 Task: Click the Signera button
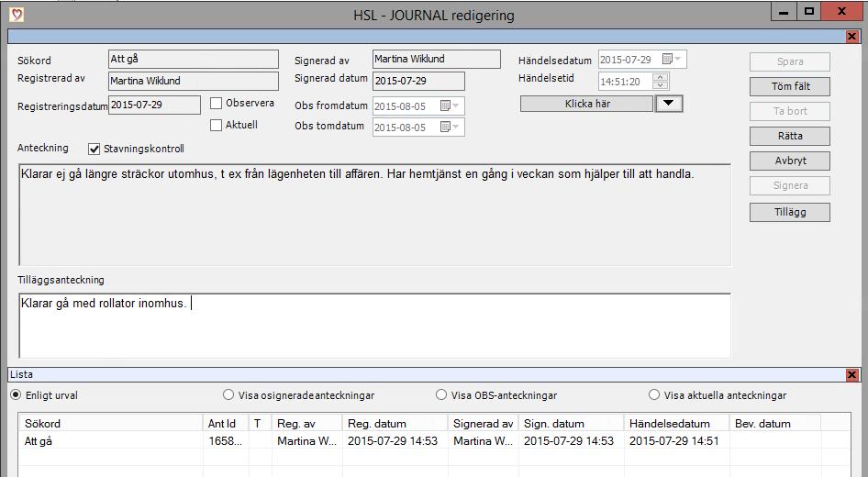tap(790, 186)
